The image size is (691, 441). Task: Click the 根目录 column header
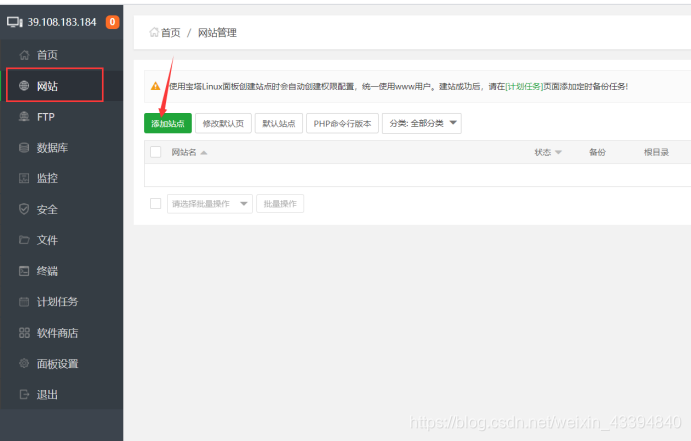tap(657, 152)
